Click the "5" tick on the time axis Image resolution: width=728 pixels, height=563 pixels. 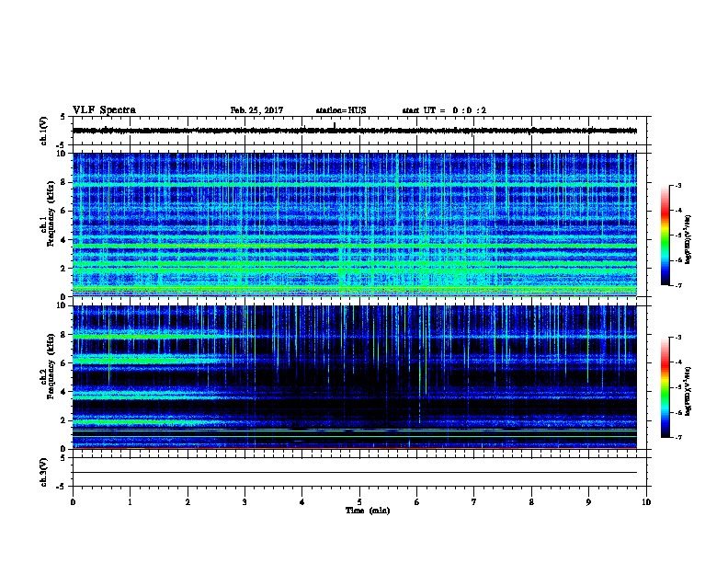359,502
